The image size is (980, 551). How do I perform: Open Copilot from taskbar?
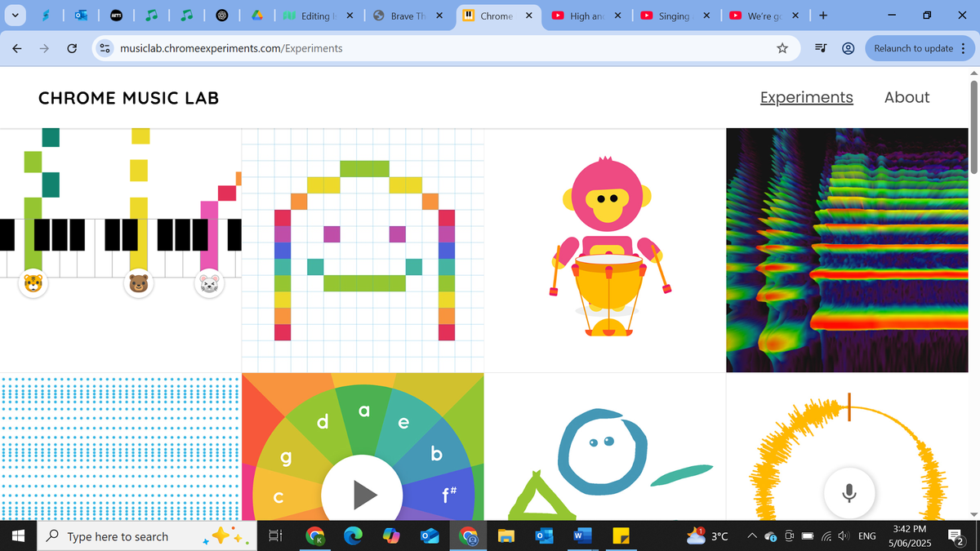(x=391, y=536)
